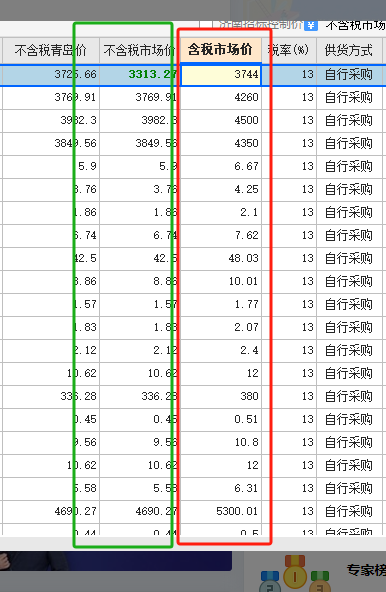
Task: Select the 含税市场价 column header
Action: [x=220, y=49]
